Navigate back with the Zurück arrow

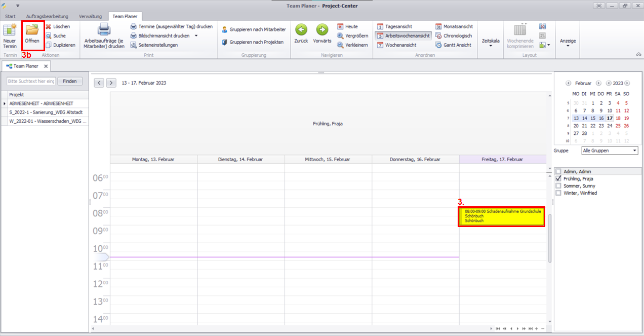pos(301,30)
